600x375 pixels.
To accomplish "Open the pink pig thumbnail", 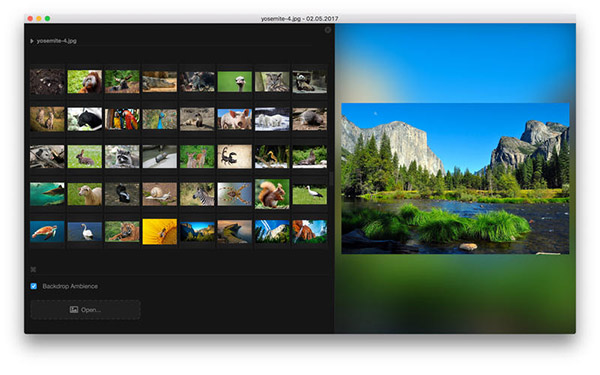I will [235, 119].
